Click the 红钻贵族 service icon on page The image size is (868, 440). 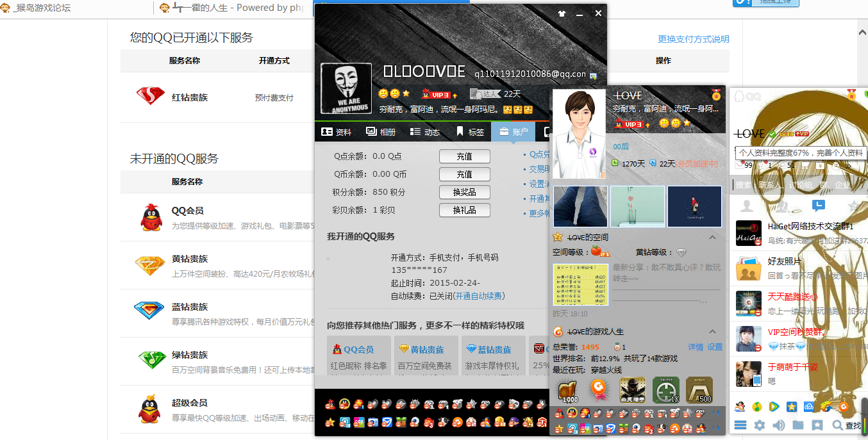point(151,97)
